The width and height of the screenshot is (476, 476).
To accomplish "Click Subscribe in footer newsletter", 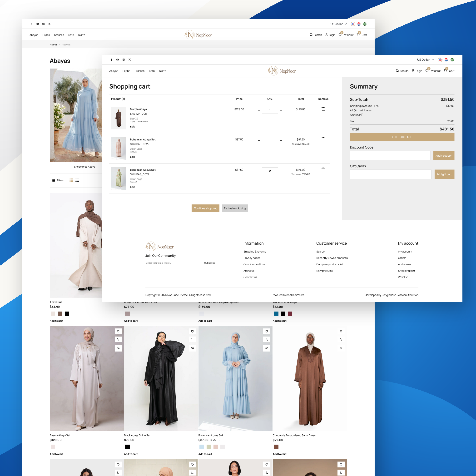I will (x=210, y=263).
